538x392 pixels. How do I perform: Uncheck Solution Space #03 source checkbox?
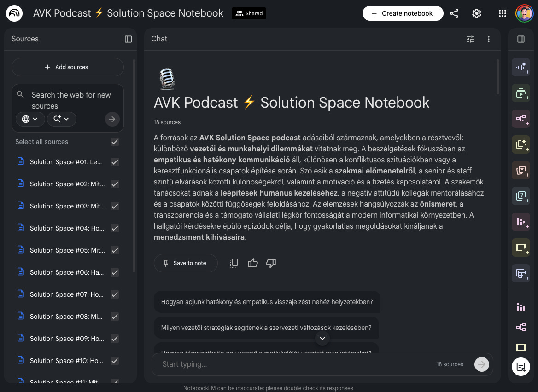[115, 206]
